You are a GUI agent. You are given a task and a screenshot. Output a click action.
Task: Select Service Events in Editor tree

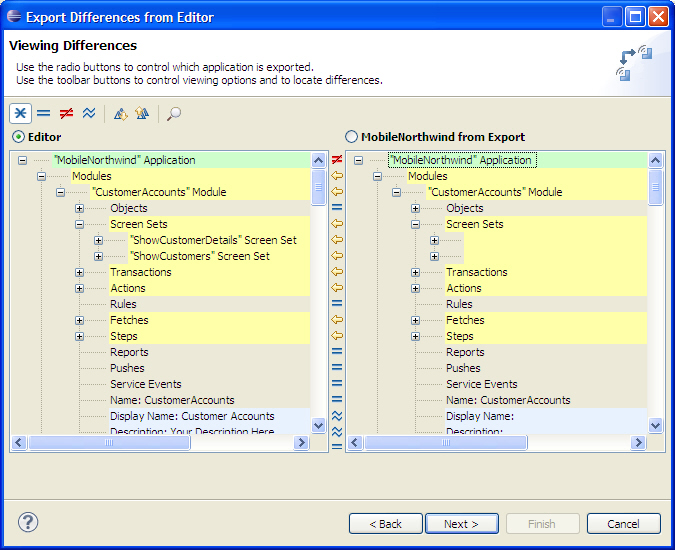coord(146,384)
